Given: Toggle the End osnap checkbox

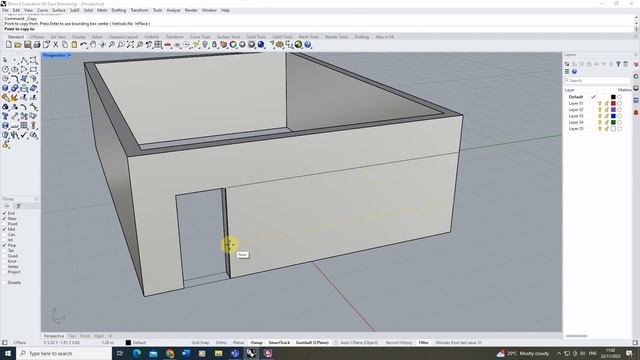Looking at the screenshot, I should pyautogui.click(x=4, y=213).
